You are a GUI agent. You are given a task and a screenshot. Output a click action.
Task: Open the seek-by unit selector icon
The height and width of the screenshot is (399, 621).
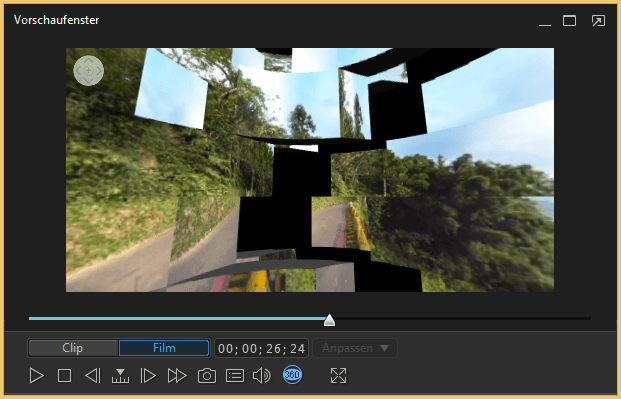120,376
